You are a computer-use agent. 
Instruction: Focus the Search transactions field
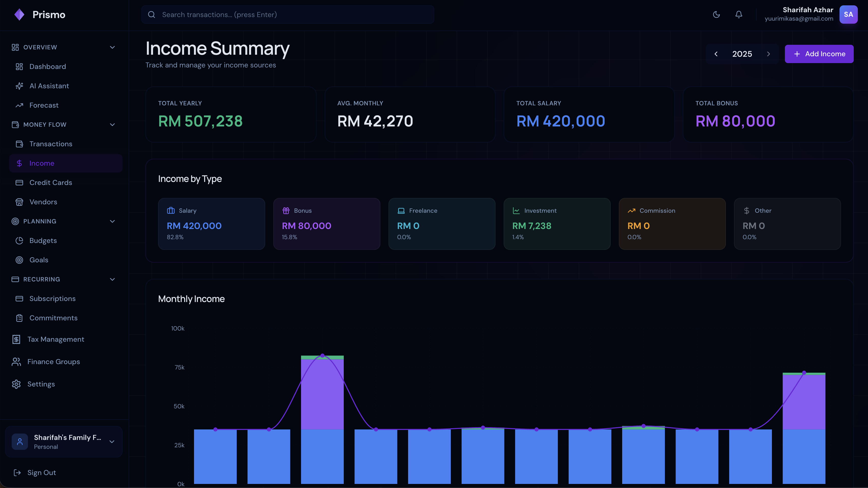pos(287,15)
